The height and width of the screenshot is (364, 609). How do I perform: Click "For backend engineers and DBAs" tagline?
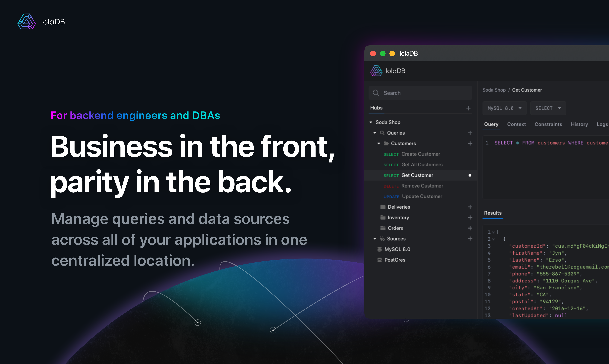135,116
